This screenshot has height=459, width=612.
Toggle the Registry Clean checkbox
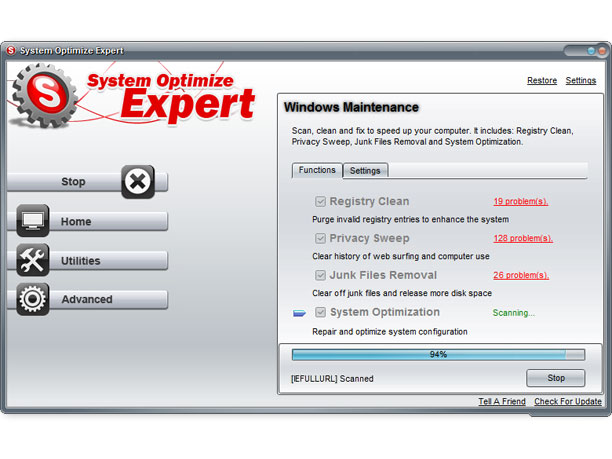(x=320, y=201)
